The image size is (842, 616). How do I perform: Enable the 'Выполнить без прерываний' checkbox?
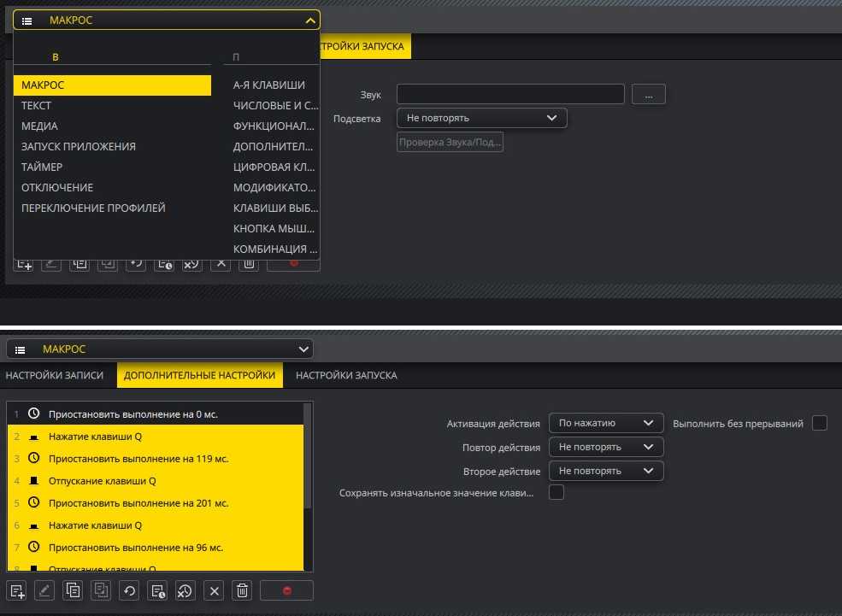pyautogui.click(x=819, y=423)
